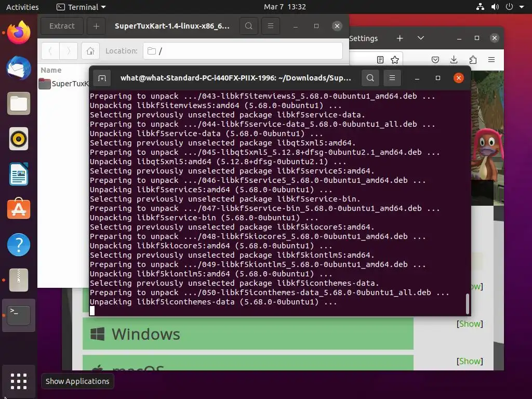Bookmark this page with star in Firefox
Screen dimensions: 532x399
tap(395, 60)
